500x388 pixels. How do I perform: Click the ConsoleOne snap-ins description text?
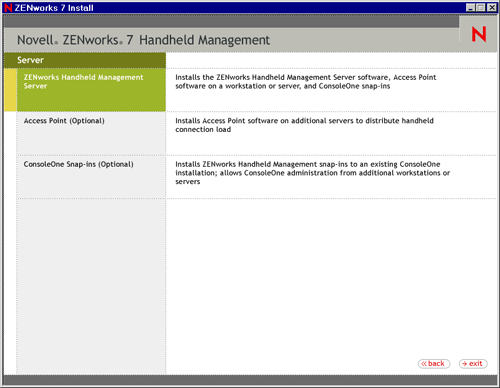coord(312,173)
